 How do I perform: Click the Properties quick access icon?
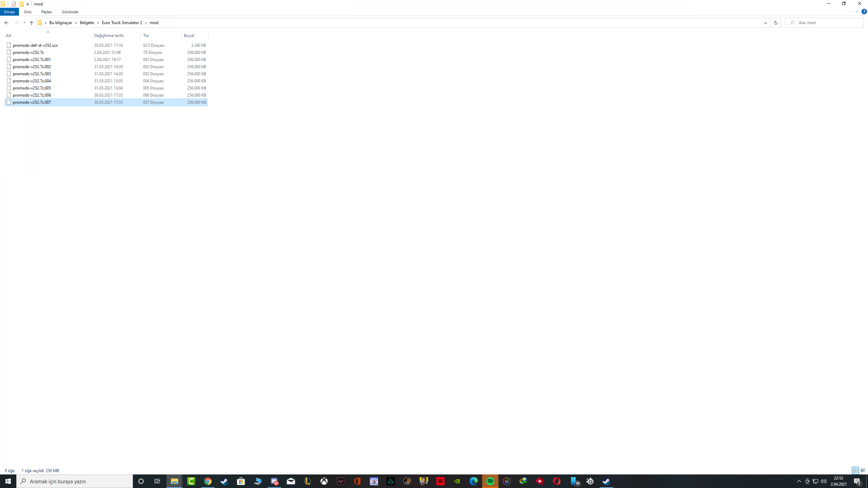point(14,4)
